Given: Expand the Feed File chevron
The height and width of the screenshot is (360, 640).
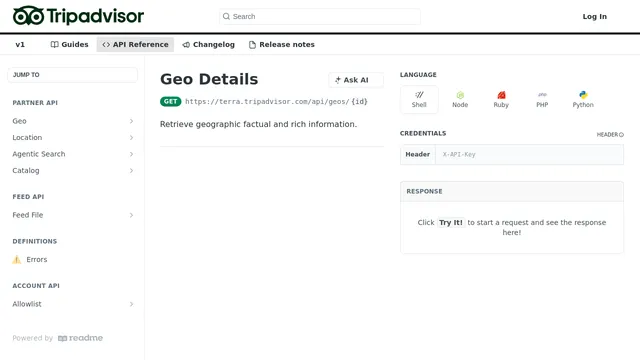Looking at the screenshot, I should point(131,215).
